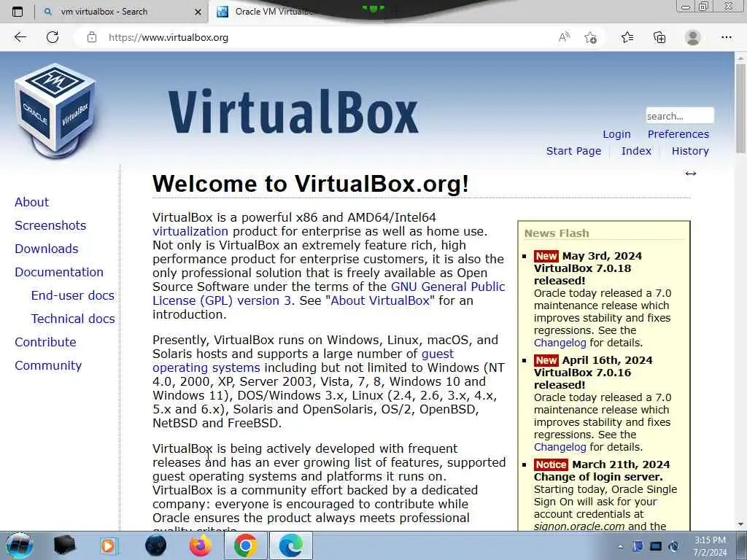
Task: Open the Index link
Action: pyautogui.click(x=636, y=151)
